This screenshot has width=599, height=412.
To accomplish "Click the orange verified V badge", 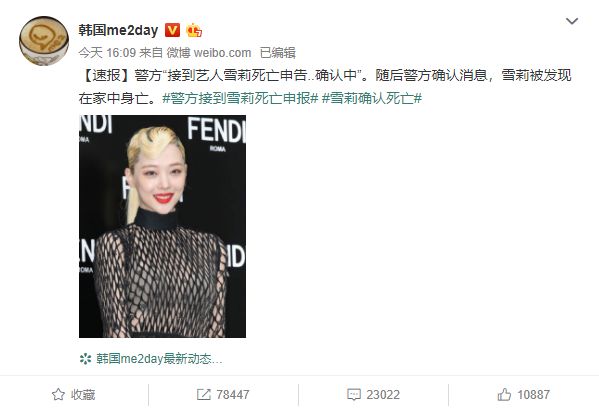I will tap(172, 30).
